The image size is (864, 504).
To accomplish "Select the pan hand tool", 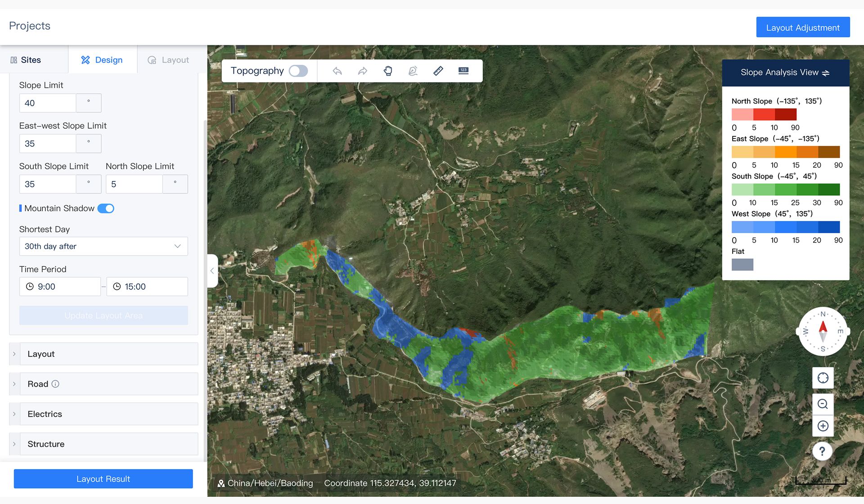I will 388,71.
